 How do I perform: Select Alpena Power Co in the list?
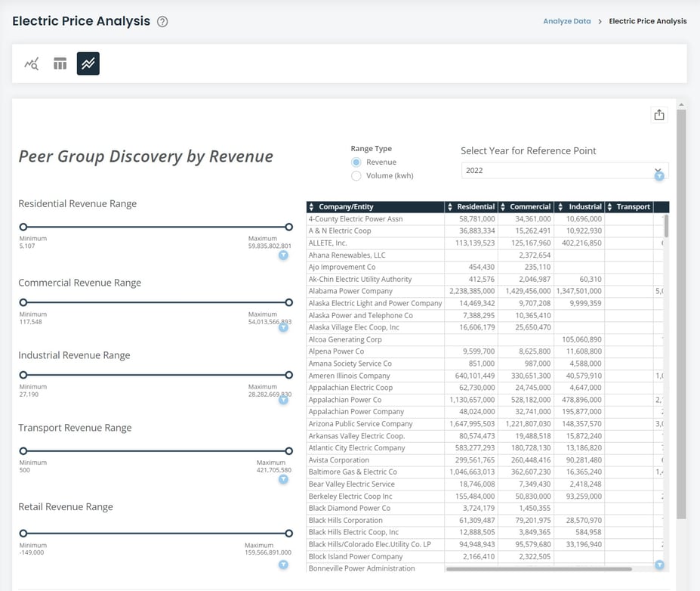tap(336, 351)
